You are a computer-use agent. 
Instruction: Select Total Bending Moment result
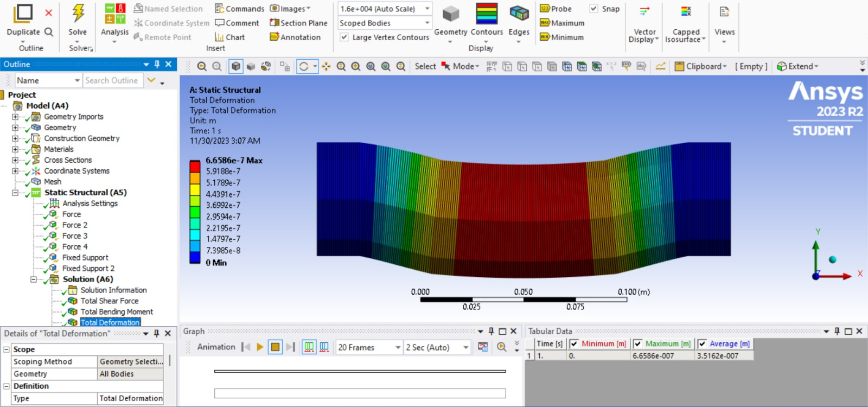click(117, 311)
